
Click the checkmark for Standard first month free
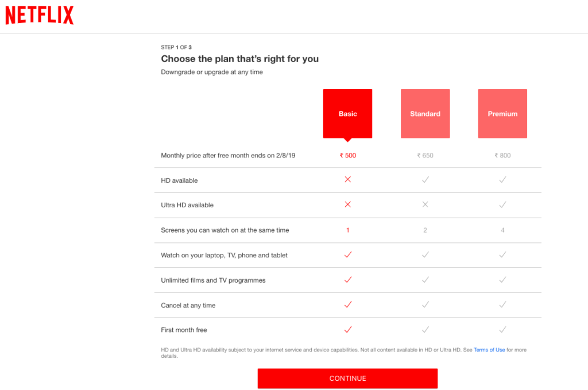[425, 330]
